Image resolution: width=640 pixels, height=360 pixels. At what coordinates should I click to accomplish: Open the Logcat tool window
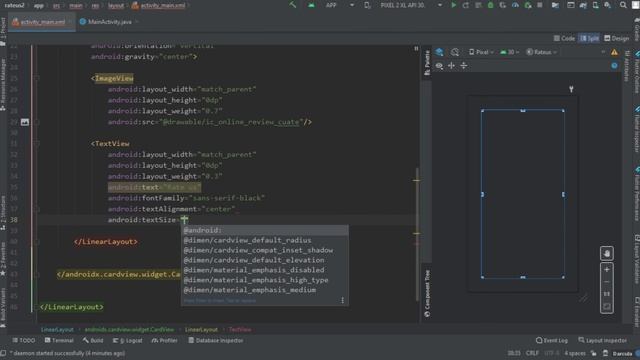click(128, 340)
